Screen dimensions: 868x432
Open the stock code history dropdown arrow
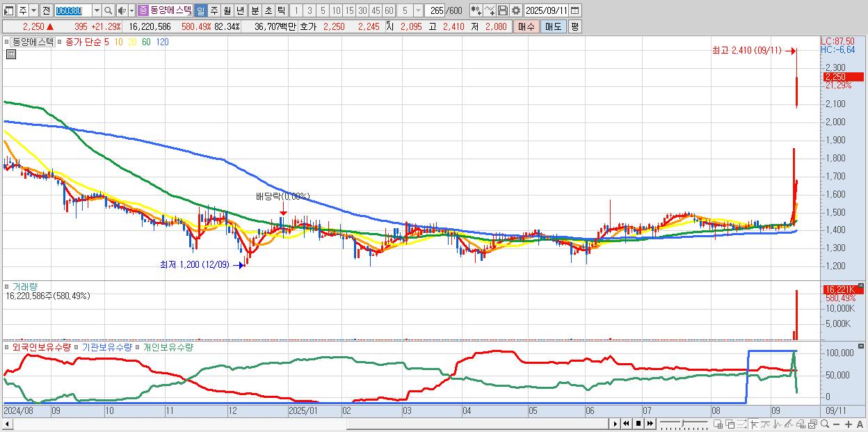(97, 10)
